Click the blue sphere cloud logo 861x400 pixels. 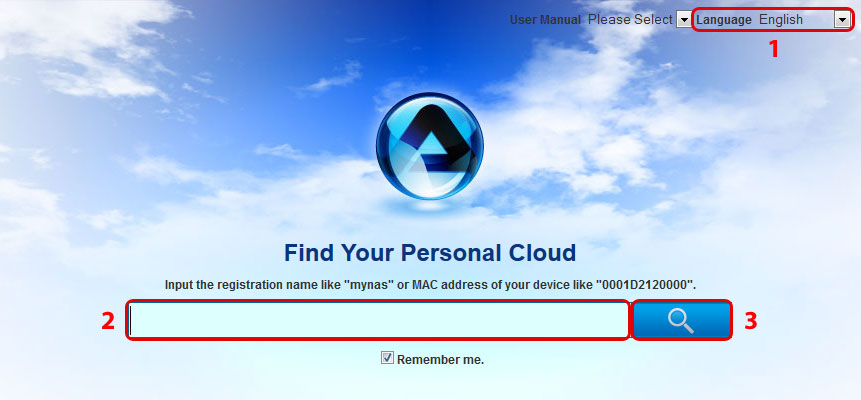click(429, 146)
